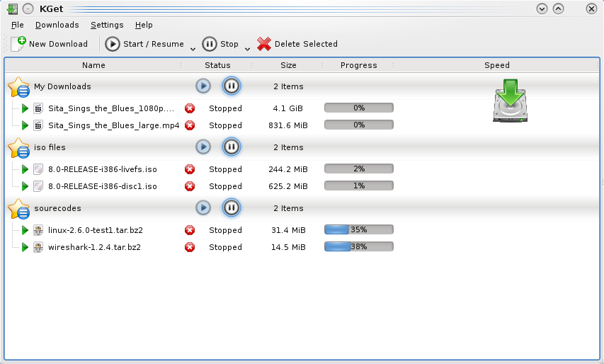Image resolution: width=604 pixels, height=364 pixels.
Task: Click disc image icon of 8.0-RELEASE-i386-livefs.iso
Action: point(38,169)
